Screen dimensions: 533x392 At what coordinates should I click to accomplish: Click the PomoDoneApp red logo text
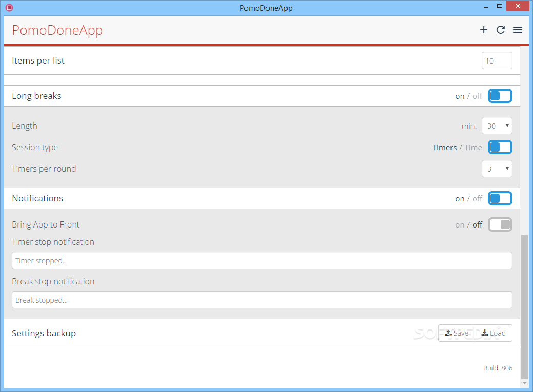[57, 30]
